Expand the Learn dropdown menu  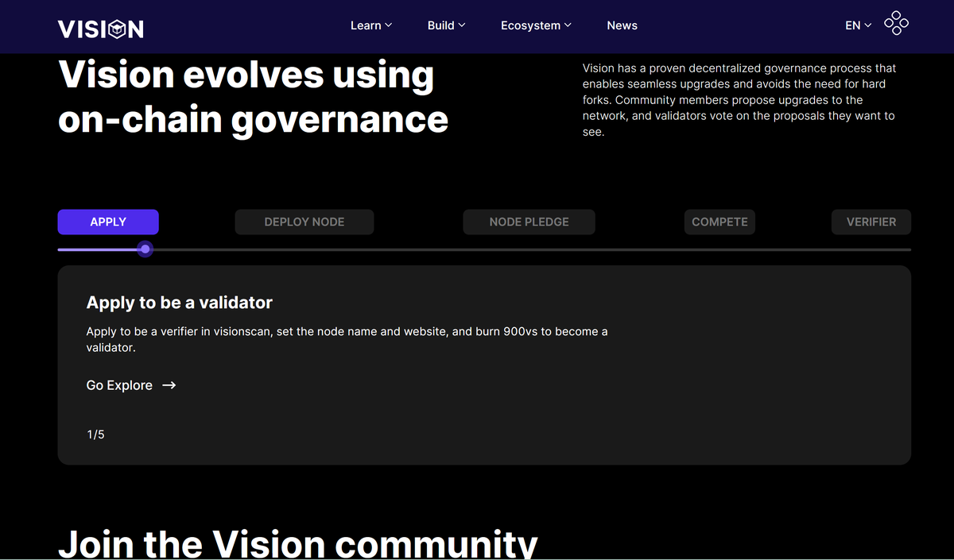371,25
